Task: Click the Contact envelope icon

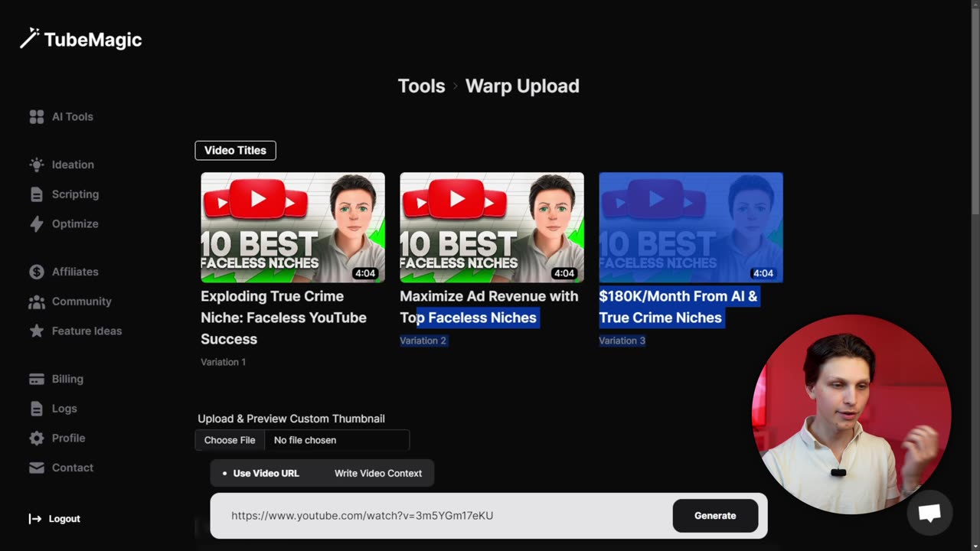Action: pos(37,468)
